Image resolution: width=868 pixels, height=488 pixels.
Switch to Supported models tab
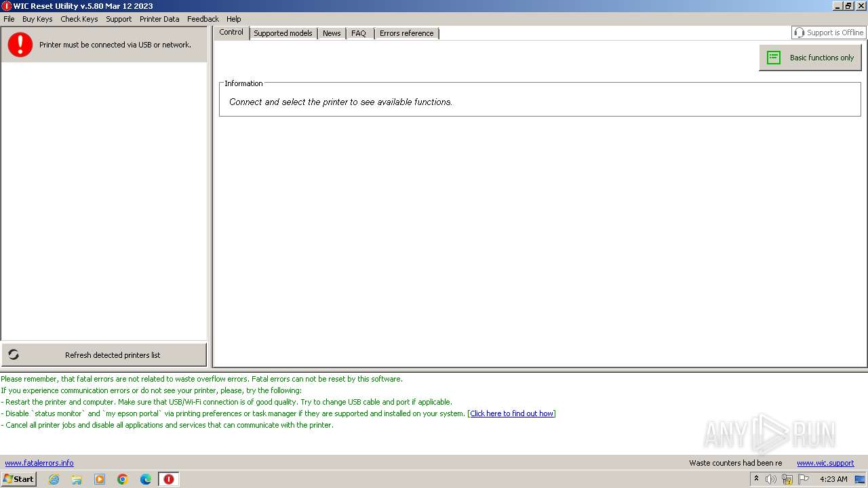(x=283, y=33)
